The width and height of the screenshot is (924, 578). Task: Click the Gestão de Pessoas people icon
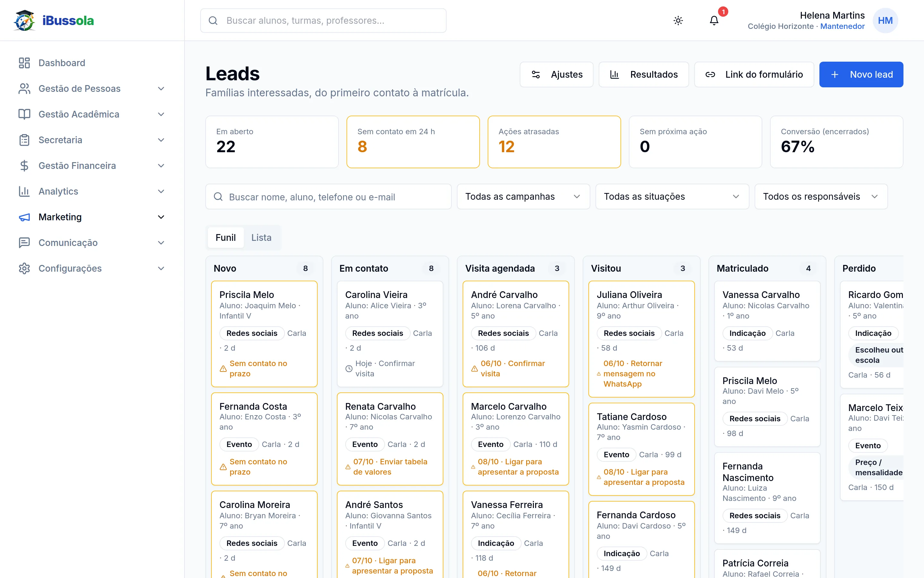[24, 89]
